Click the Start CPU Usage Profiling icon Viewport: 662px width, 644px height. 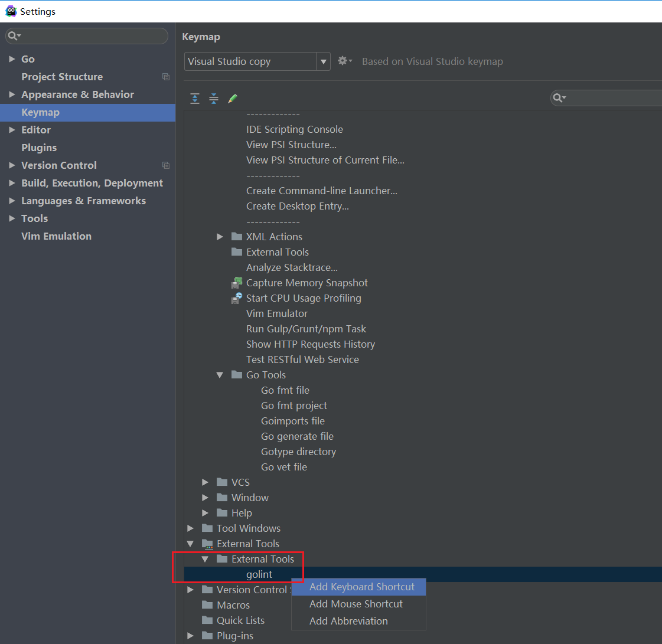237,298
